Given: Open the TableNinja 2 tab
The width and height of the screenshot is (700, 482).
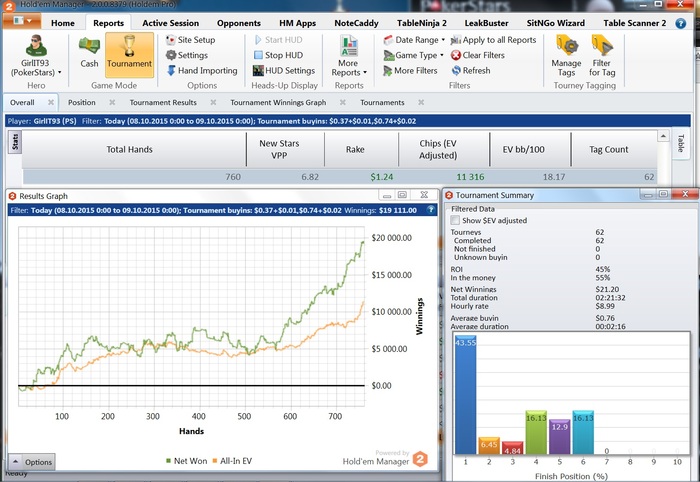Looking at the screenshot, I should [422, 23].
